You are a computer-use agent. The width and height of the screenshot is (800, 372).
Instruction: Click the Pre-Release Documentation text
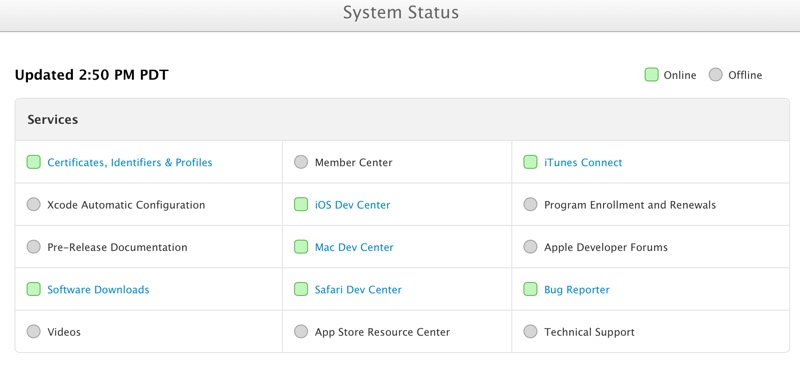pyautogui.click(x=117, y=247)
